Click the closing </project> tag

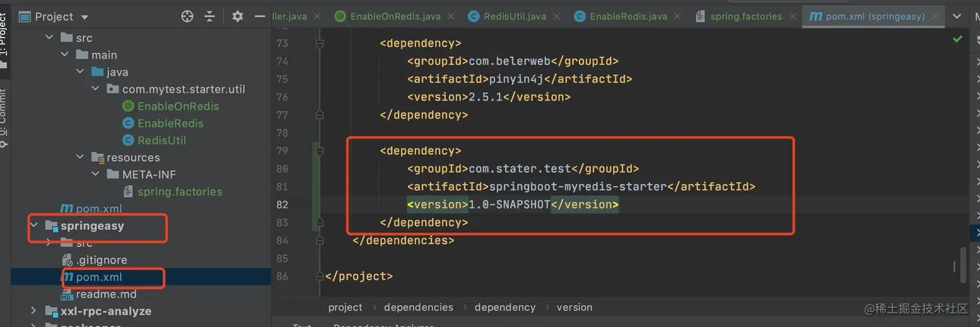359,276
